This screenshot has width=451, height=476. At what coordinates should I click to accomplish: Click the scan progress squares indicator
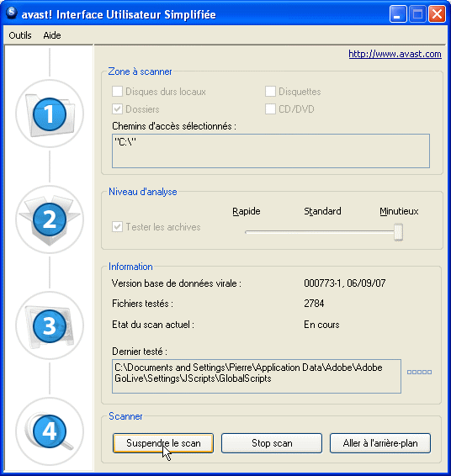coord(419,373)
